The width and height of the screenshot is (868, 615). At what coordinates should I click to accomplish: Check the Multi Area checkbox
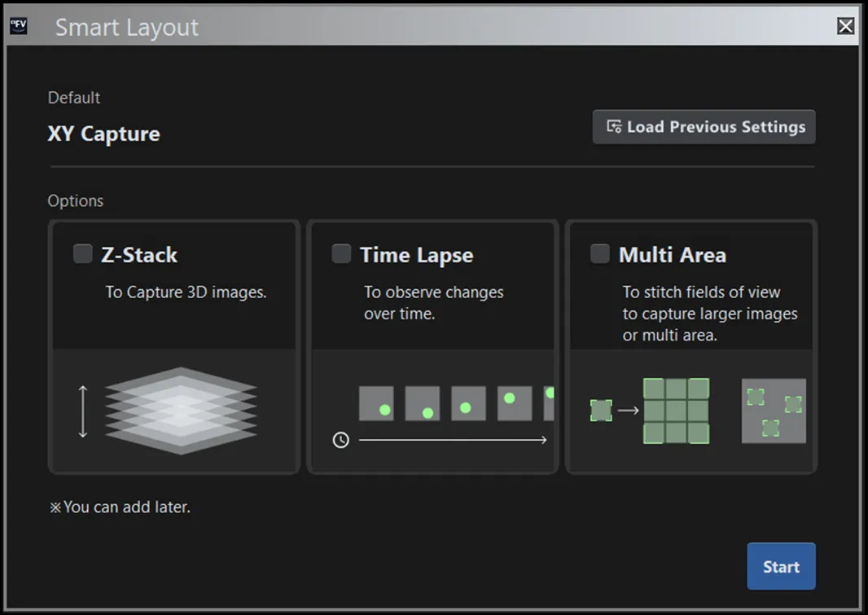point(600,253)
